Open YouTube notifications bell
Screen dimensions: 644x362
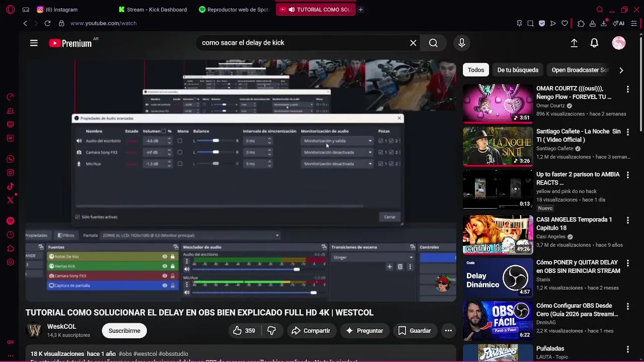click(594, 43)
